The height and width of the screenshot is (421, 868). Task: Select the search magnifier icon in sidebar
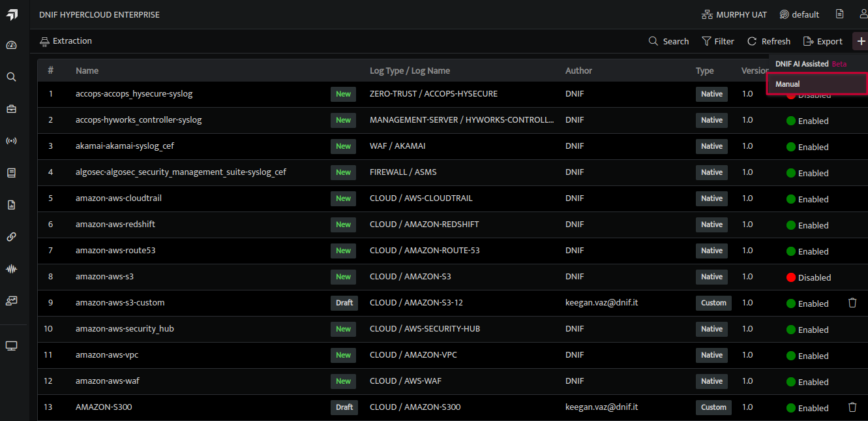point(11,76)
